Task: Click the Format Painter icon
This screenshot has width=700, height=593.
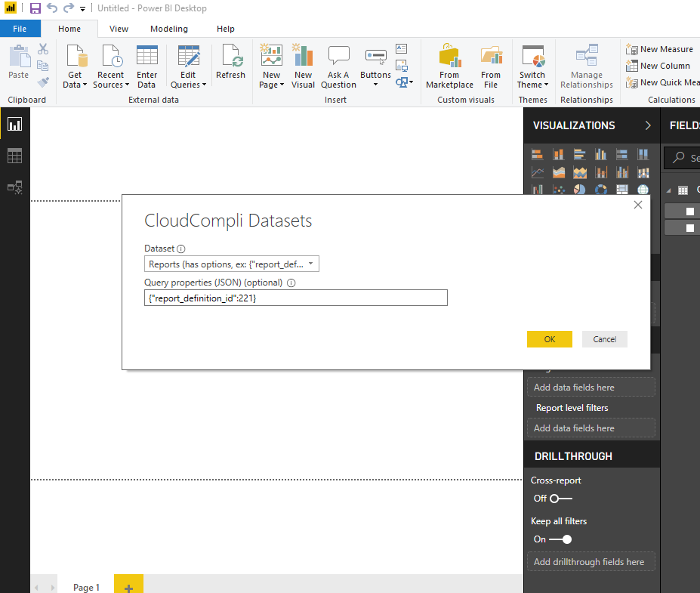Action: tap(43, 82)
